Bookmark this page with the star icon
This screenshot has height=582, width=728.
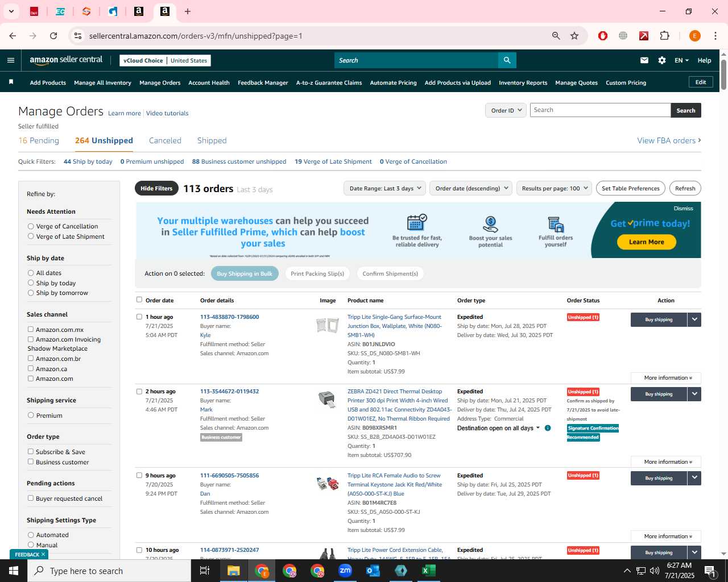tap(574, 36)
